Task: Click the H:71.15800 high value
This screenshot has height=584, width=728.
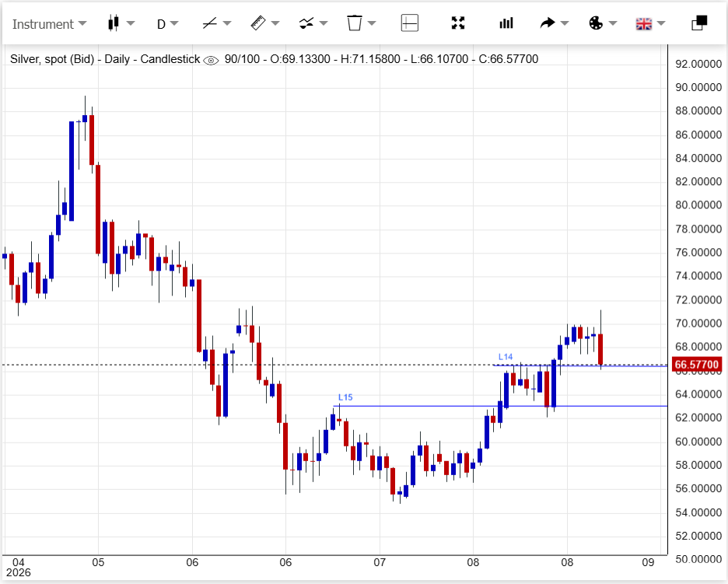Action: click(x=370, y=59)
